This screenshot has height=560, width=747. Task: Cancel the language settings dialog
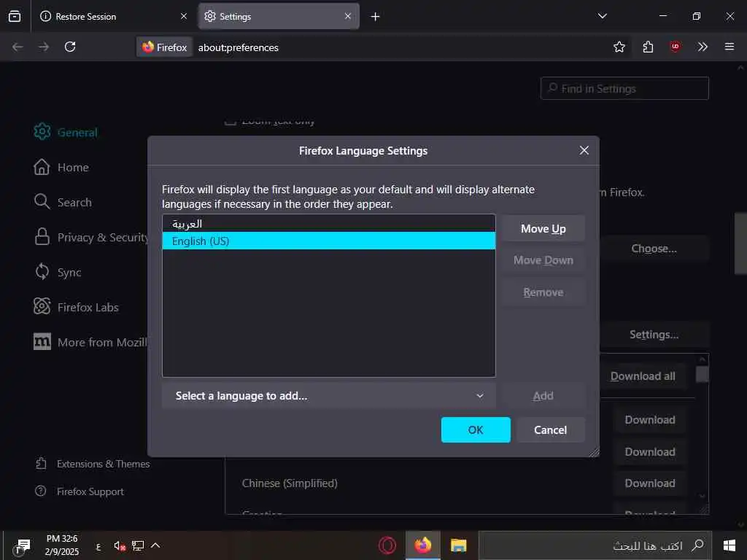pos(550,429)
